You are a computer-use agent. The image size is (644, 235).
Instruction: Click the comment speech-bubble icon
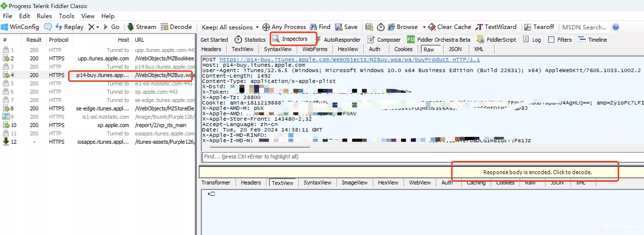[48, 27]
